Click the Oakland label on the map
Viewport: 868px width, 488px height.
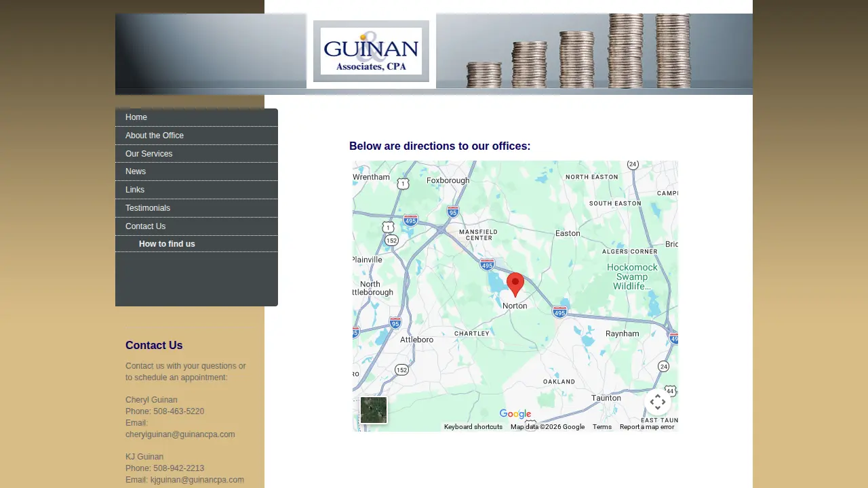[559, 382]
